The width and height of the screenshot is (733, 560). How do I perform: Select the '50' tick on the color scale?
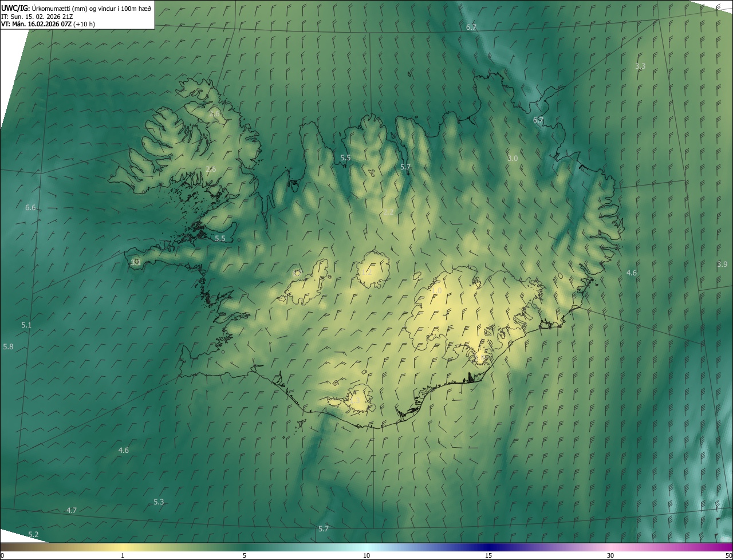(x=728, y=556)
